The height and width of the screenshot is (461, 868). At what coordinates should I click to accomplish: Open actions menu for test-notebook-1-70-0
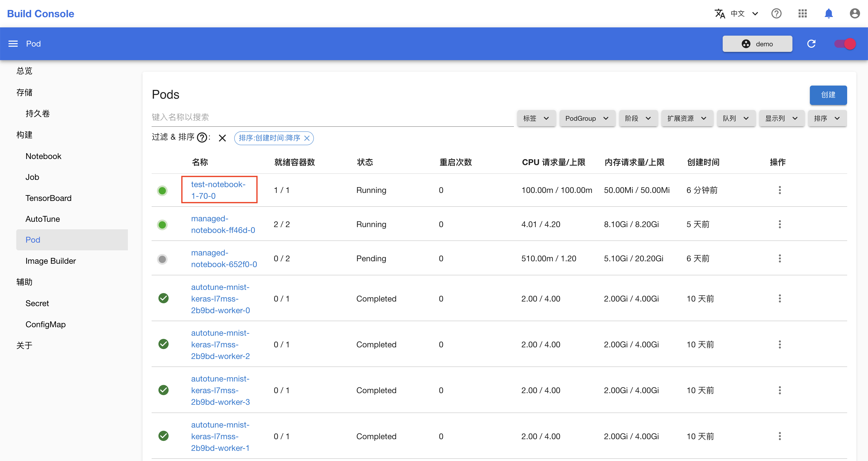780,190
